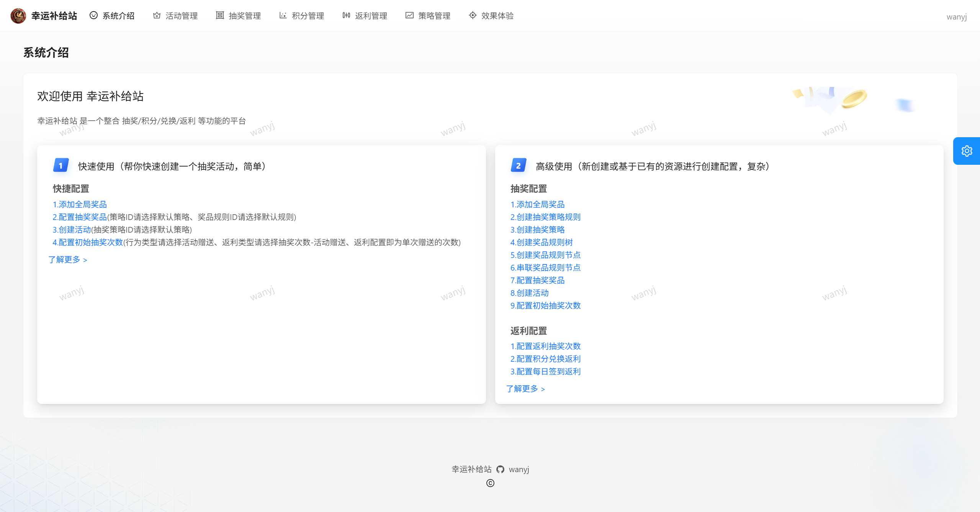This screenshot has height=512, width=980.
Task: Click the line-chart icon for 策略管理
Action: 409,15
